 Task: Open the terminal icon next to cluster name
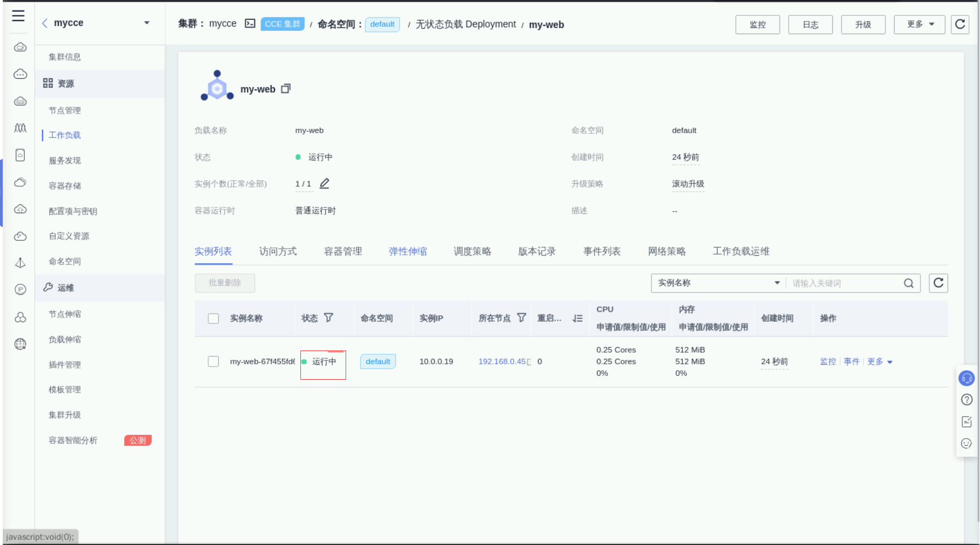click(x=250, y=24)
